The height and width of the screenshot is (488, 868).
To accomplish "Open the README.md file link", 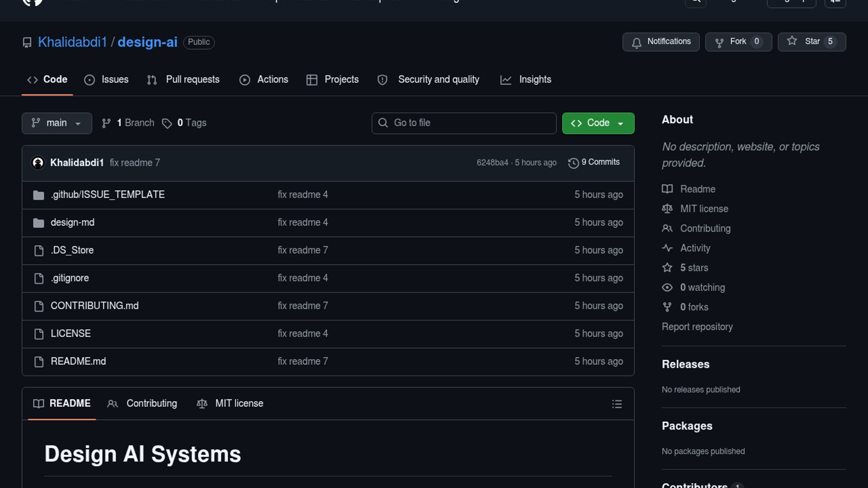I will [78, 361].
